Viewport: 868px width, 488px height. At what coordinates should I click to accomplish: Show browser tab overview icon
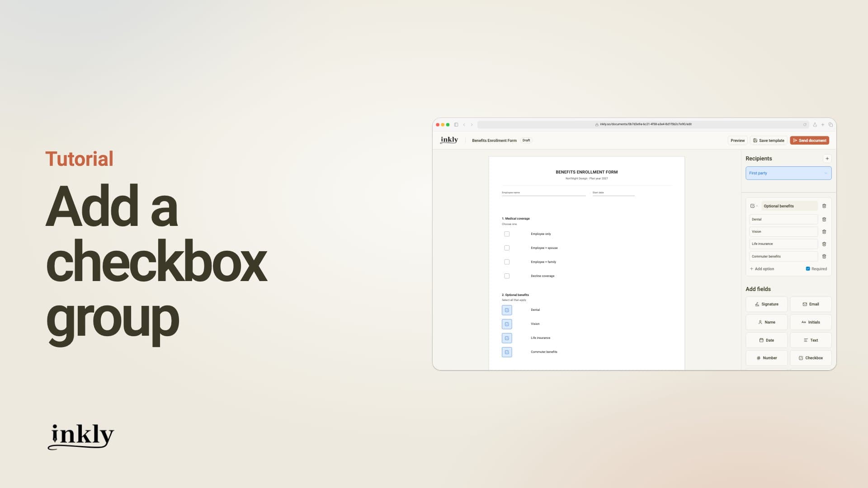[830, 125]
